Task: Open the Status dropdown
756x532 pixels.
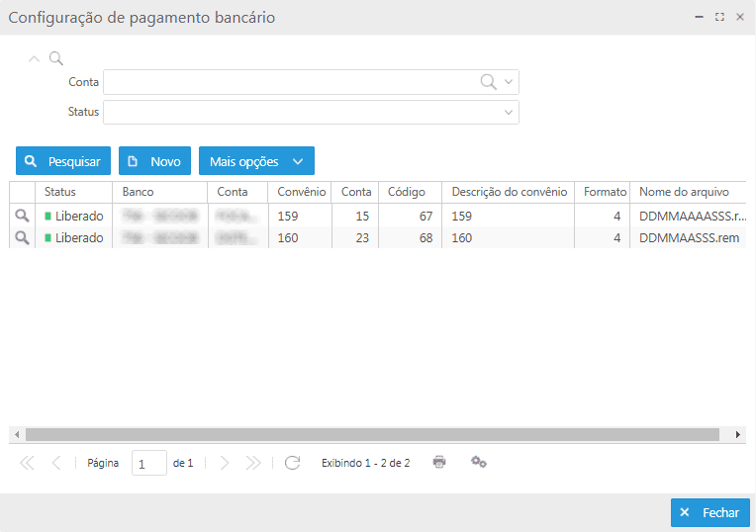Action: tap(509, 112)
